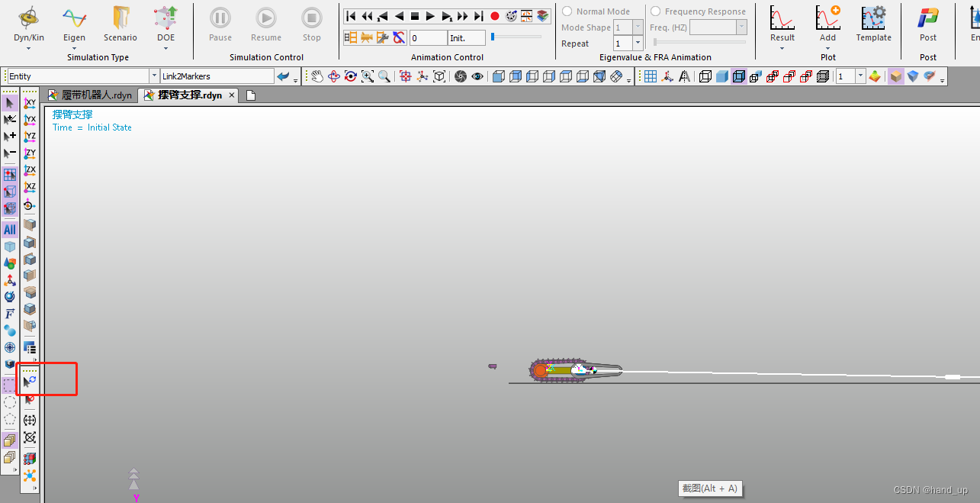Select the Normal Mode radio button
Screen dimensions: 980x503
[567, 11]
